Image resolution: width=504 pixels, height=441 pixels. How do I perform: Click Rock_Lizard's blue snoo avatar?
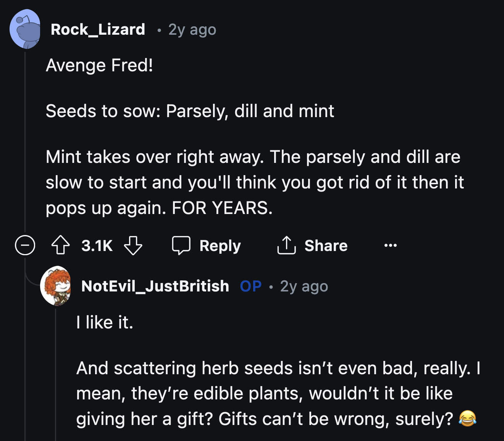pyautogui.click(x=25, y=29)
